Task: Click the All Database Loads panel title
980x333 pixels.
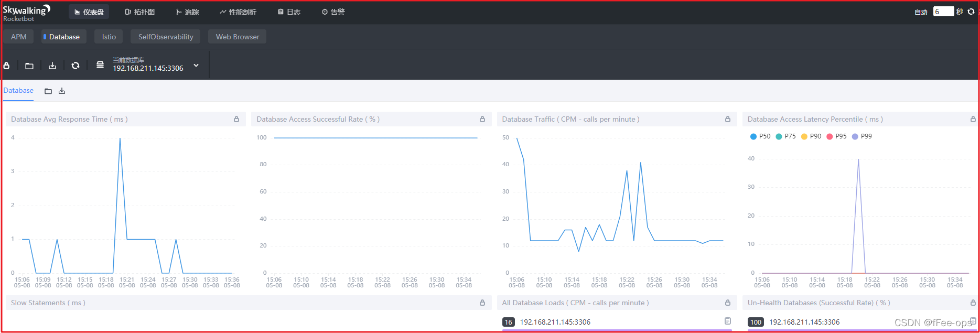Action: [x=575, y=303]
